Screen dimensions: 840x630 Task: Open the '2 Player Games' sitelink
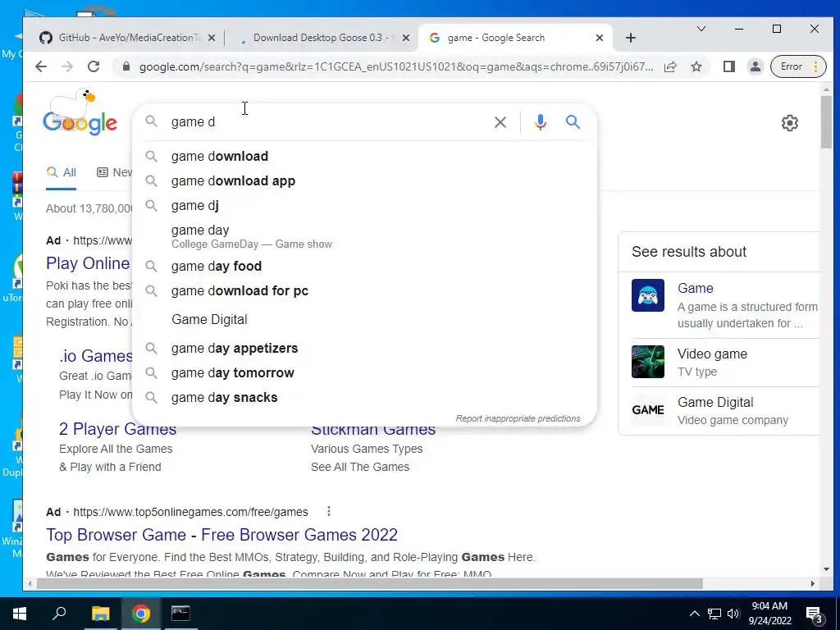(x=118, y=429)
